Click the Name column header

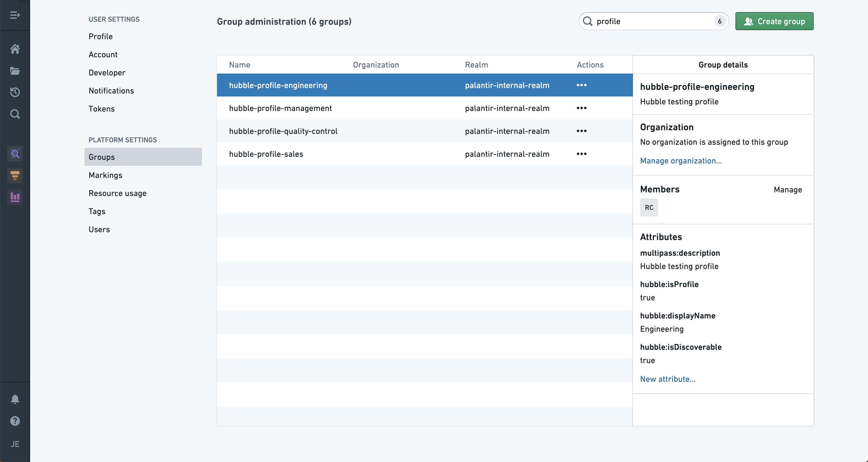[x=240, y=65]
